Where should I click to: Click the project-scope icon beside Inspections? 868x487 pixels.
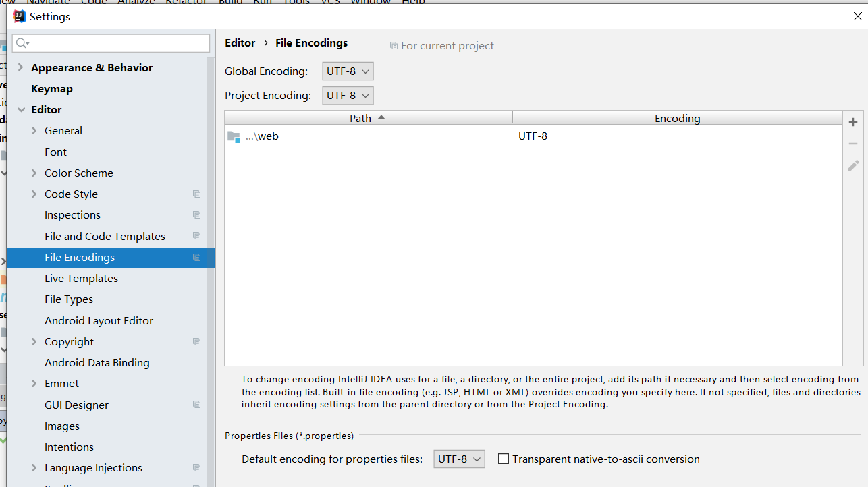coord(196,215)
